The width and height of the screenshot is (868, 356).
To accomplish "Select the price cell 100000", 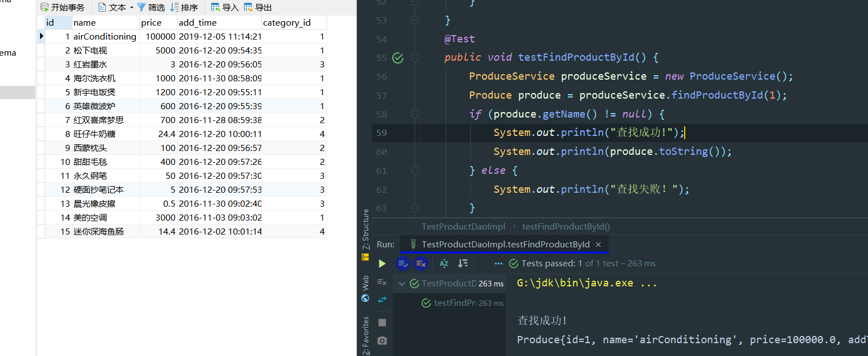I will [x=158, y=36].
